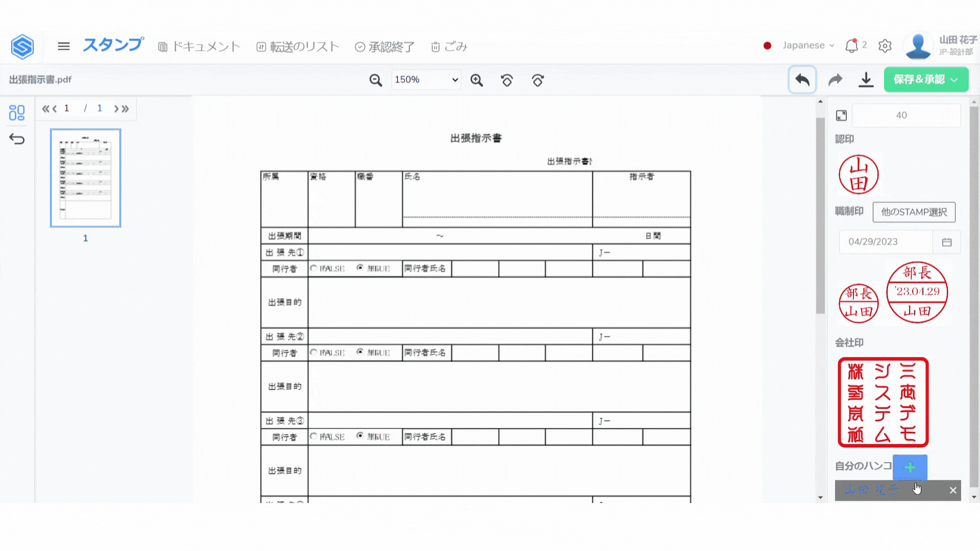
Task: Select the FALSE radio for 出張先③ 同行者
Action: pos(313,436)
